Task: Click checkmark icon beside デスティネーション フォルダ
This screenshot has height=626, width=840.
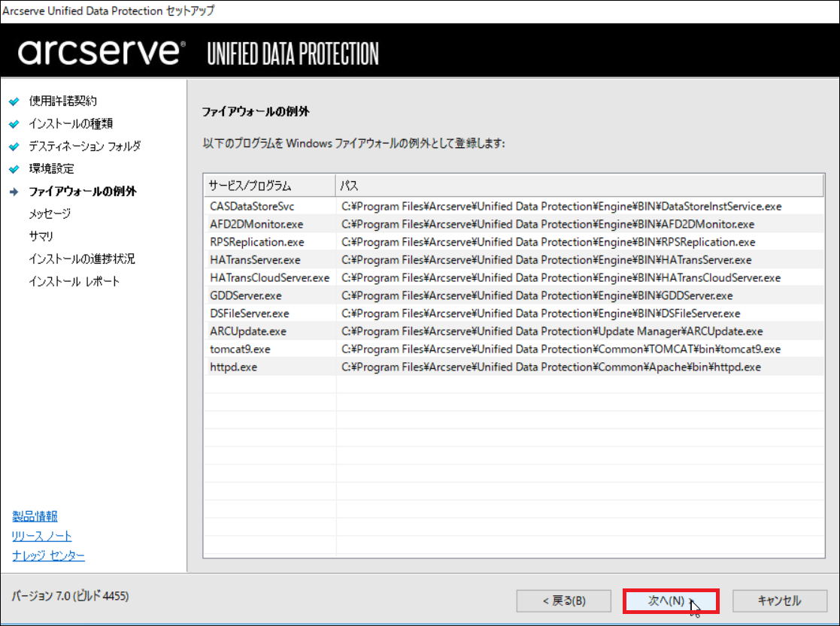Action: point(14,147)
